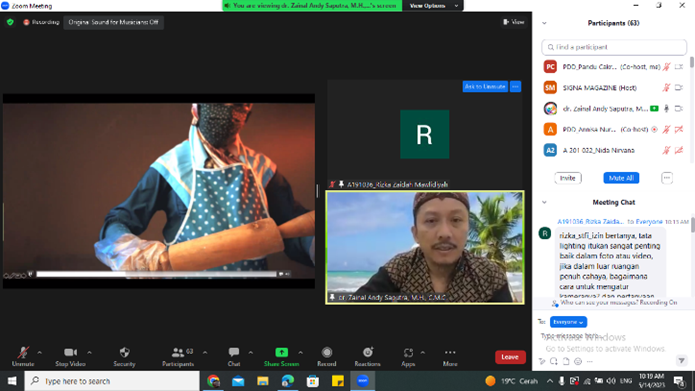This screenshot has width=695, height=391.
Task: Open participants more-options (three dots) button
Action: 667,178
